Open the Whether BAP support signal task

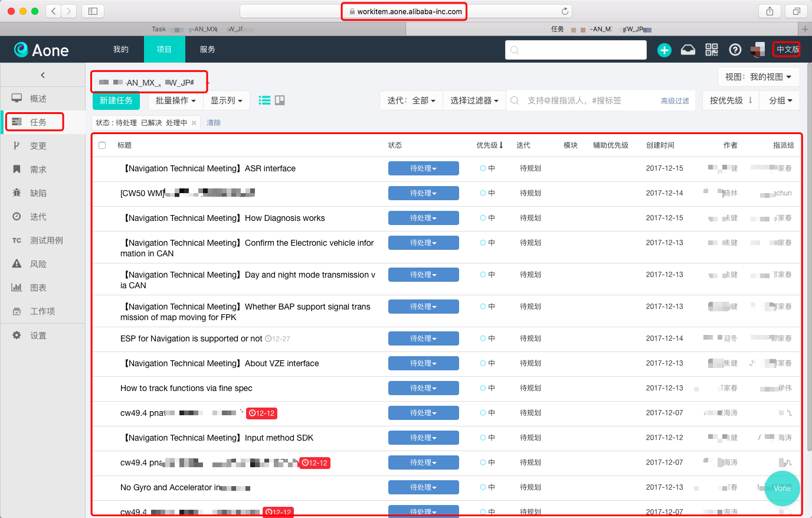tap(247, 312)
